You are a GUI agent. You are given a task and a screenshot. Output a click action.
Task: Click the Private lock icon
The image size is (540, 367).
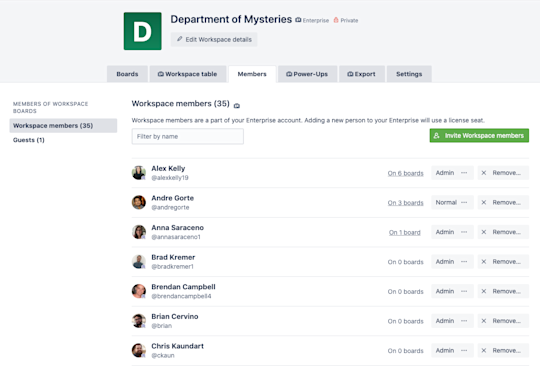[336, 20]
